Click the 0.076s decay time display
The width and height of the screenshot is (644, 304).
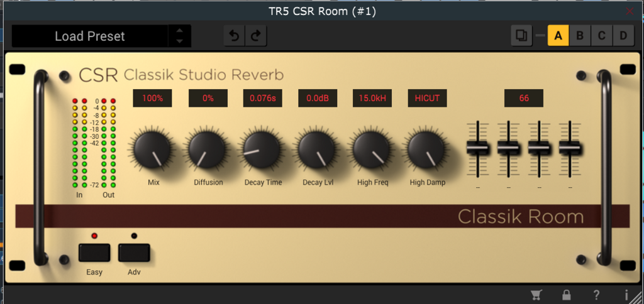pos(263,99)
